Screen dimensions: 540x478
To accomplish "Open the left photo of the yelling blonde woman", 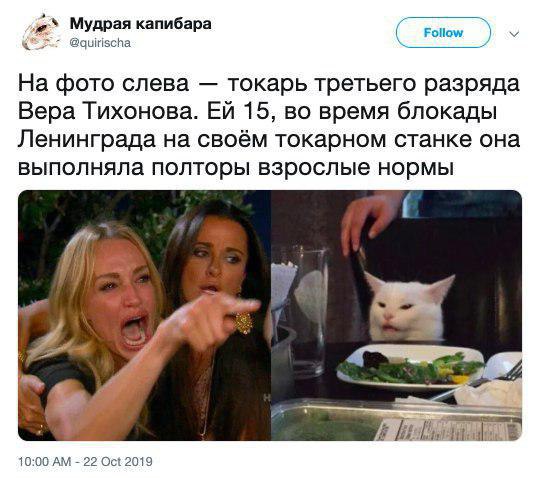I will point(144,315).
